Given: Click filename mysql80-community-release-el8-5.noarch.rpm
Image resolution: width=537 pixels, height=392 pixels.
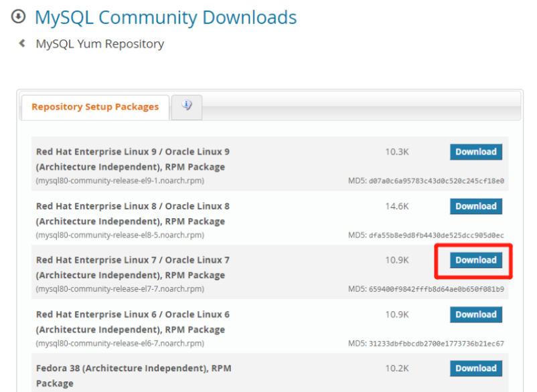Looking at the screenshot, I should [x=120, y=235].
